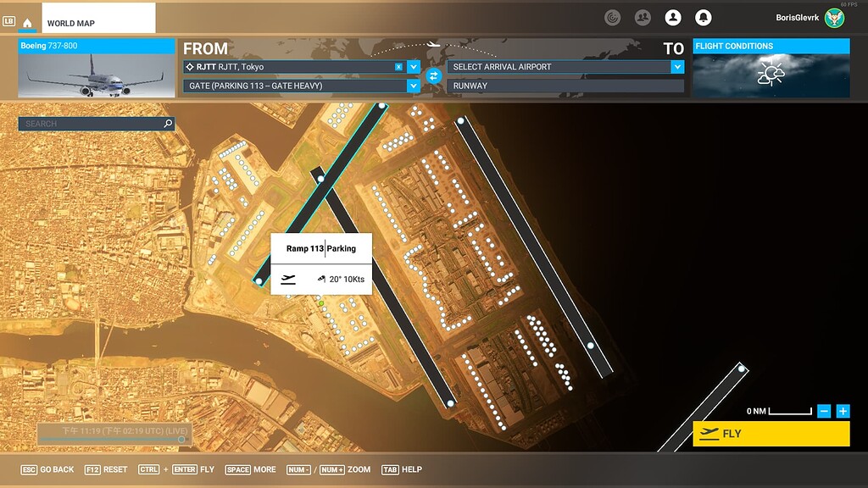Expand the arrival airport dropdown

(677, 67)
